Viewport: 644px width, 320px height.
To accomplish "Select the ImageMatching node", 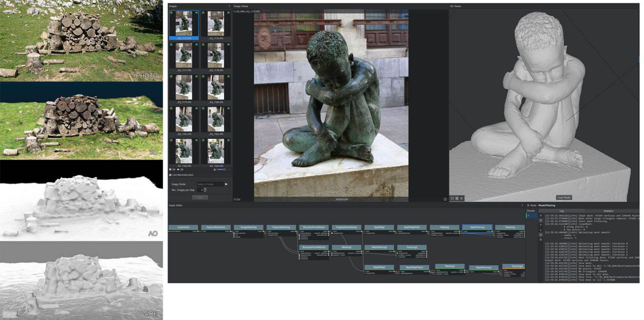I will (x=249, y=227).
